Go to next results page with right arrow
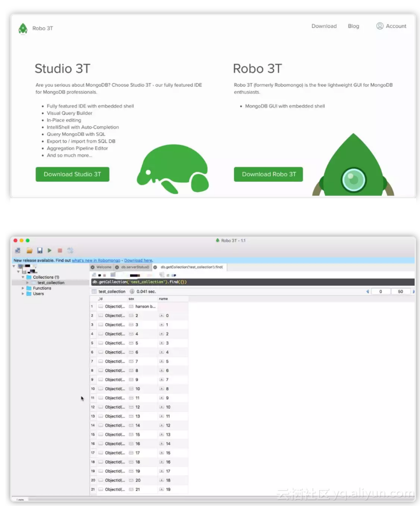420x506 pixels. pyautogui.click(x=414, y=292)
